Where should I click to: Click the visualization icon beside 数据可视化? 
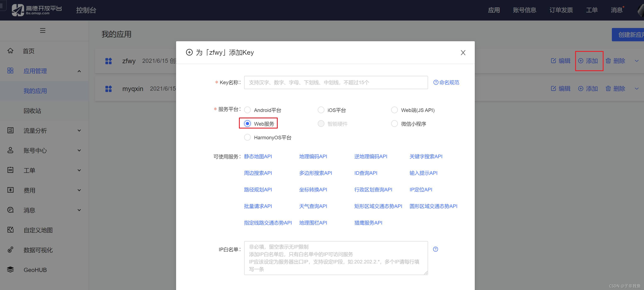(10, 250)
